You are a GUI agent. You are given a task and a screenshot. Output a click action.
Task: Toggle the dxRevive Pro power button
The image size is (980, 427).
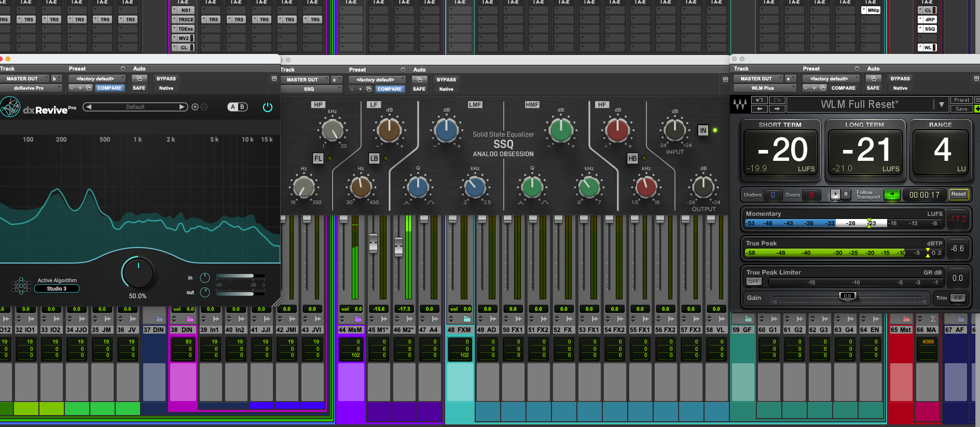pyautogui.click(x=267, y=107)
